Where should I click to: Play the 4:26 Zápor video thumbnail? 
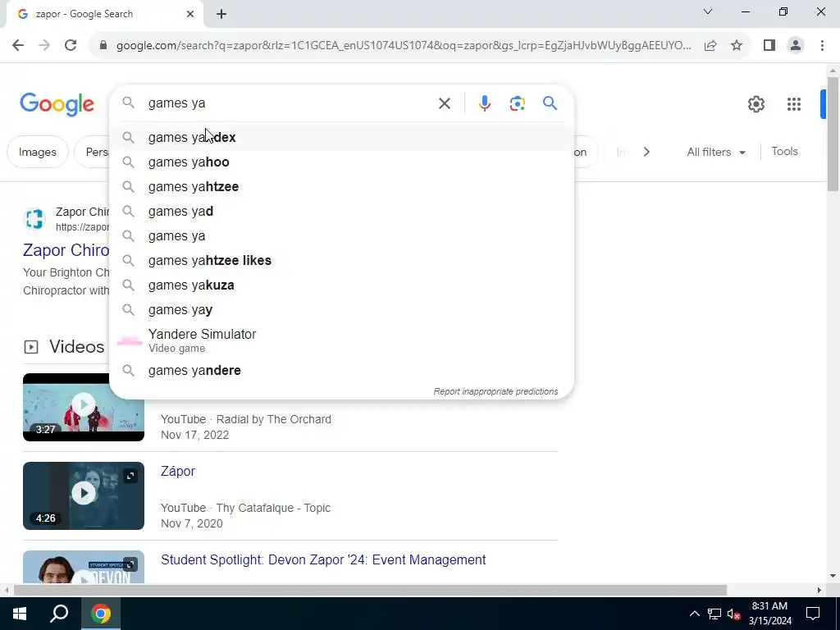[x=84, y=495]
